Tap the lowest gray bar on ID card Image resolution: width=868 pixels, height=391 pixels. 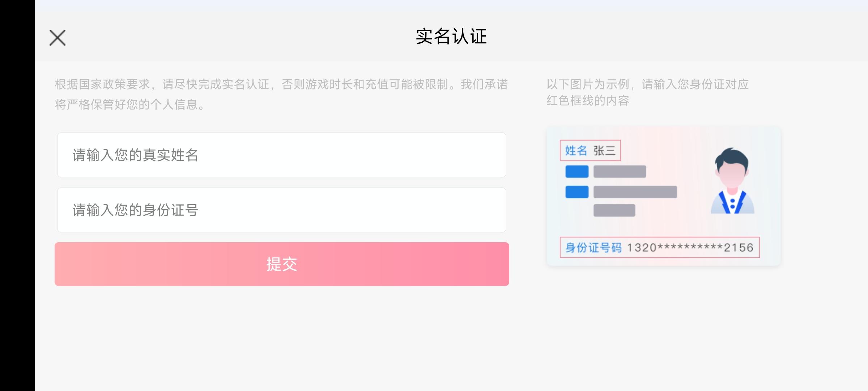click(614, 210)
